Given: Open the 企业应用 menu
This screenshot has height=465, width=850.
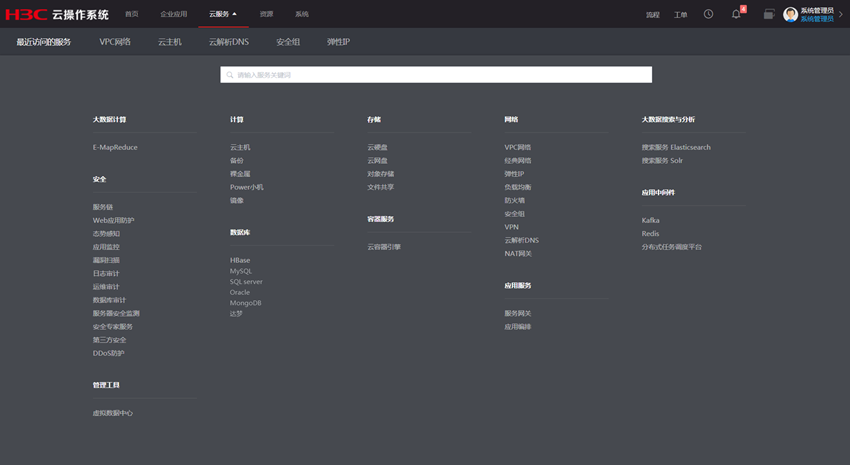Looking at the screenshot, I should coord(174,14).
